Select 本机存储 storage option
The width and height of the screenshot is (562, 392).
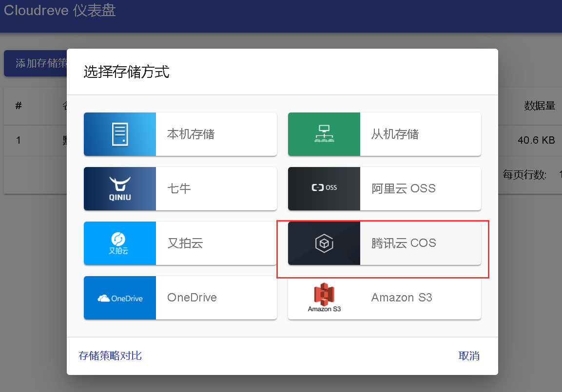click(180, 134)
